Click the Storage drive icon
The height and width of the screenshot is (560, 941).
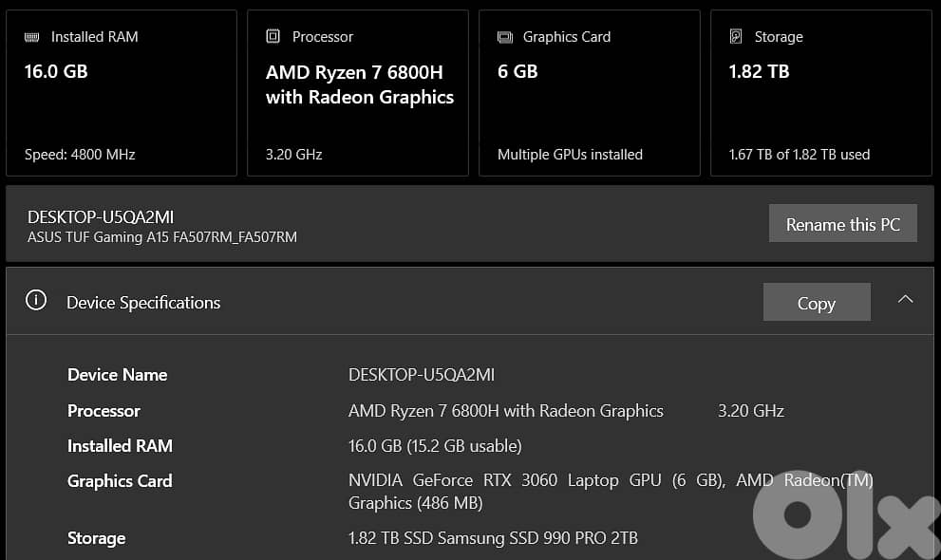click(x=735, y=36)
